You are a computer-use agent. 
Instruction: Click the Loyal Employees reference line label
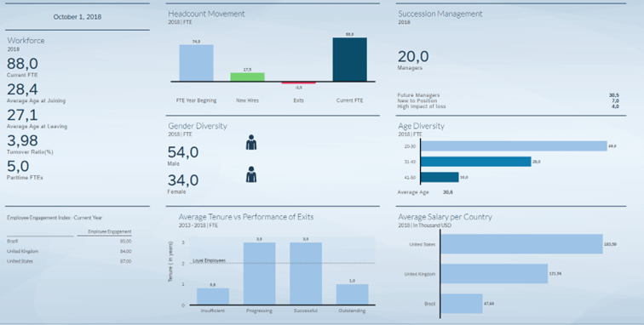[x=209, y=260]
